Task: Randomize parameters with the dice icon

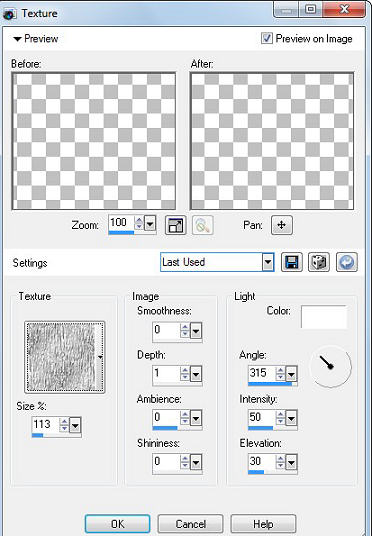Action: [319, 263]
